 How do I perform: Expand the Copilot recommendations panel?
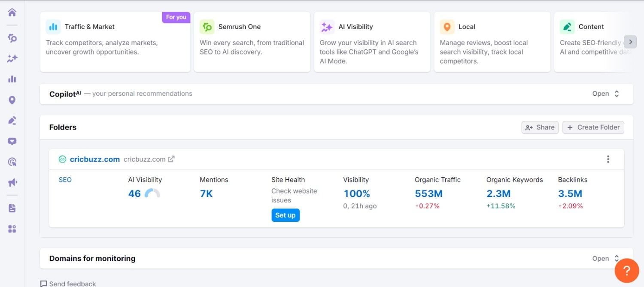click(605, 94)
